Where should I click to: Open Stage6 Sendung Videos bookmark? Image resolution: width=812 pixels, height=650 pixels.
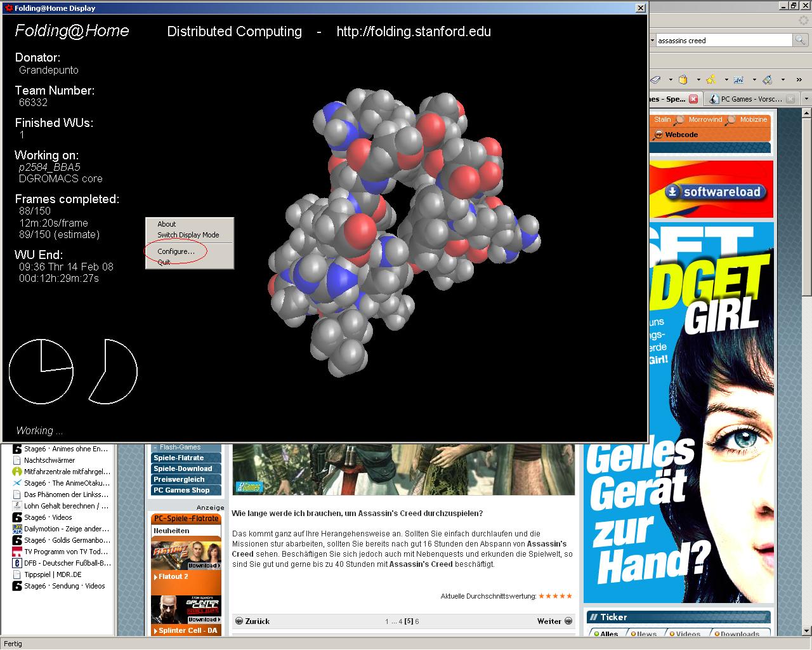(59, 586)
